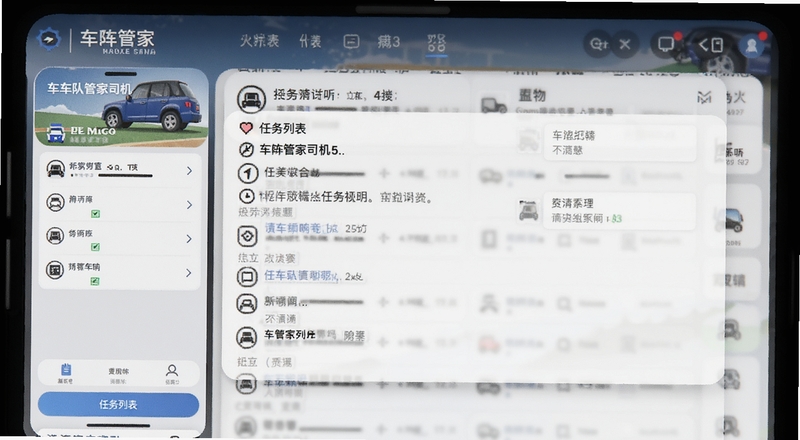The image size is (800, 440).
Task: Select the underlined active tab in top navigation
Action: pos(436,43)
